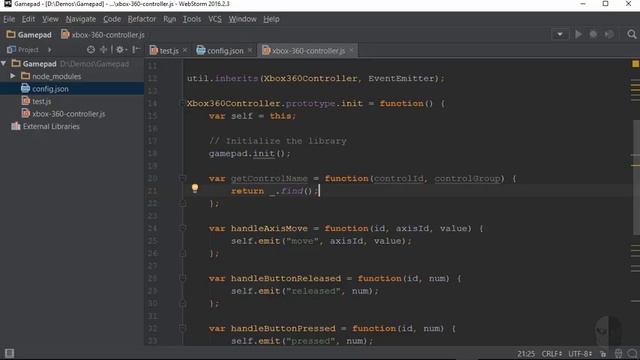Click the run-with-coverage icon beside Debug

609,35
